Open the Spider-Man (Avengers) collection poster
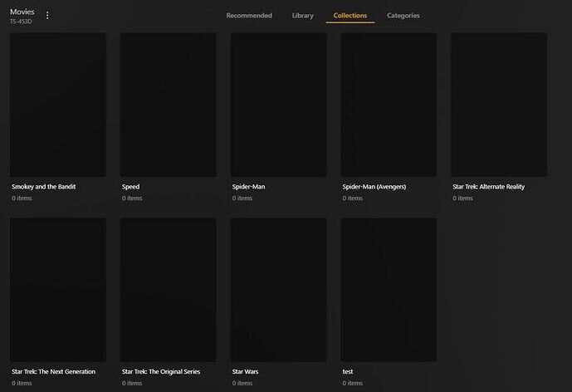This screenshot has width=572, height=392. tap(389, 105)
